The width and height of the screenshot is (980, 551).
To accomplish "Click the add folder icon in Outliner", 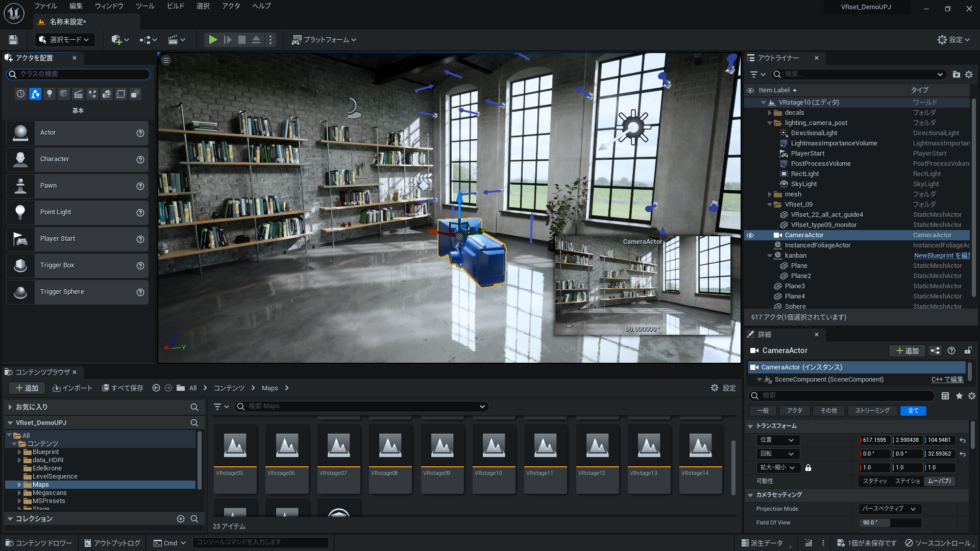I will (x=956, y=74).
